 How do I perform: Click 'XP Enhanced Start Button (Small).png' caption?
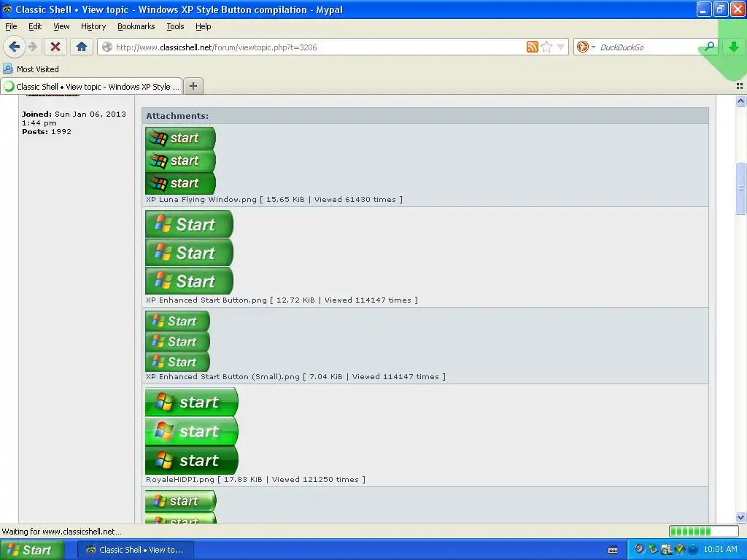point(222,377)
